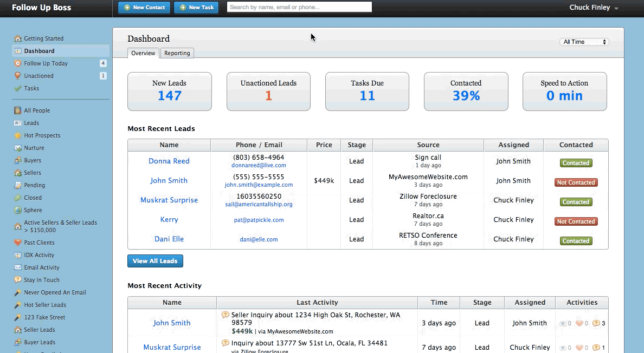Click the Nurture envelope icon

[18, 148]
